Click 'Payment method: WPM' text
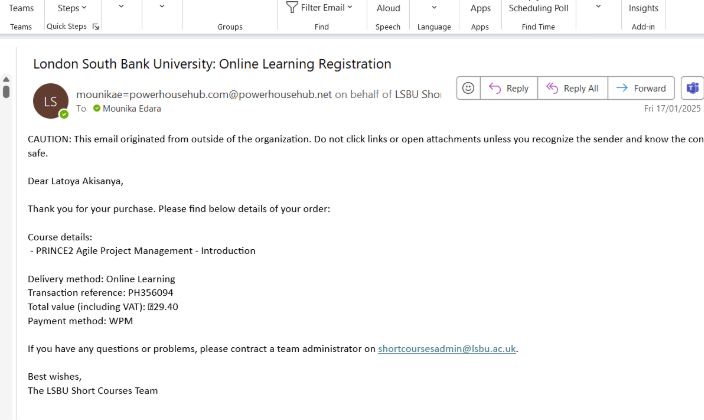The image size is (704, 420). coord(80,321)
